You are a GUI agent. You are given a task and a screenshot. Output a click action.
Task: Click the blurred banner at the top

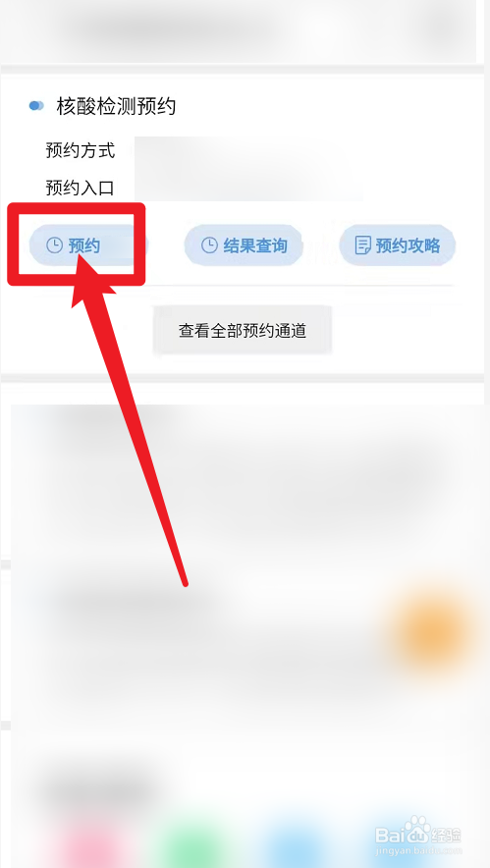tap(238, 30)
